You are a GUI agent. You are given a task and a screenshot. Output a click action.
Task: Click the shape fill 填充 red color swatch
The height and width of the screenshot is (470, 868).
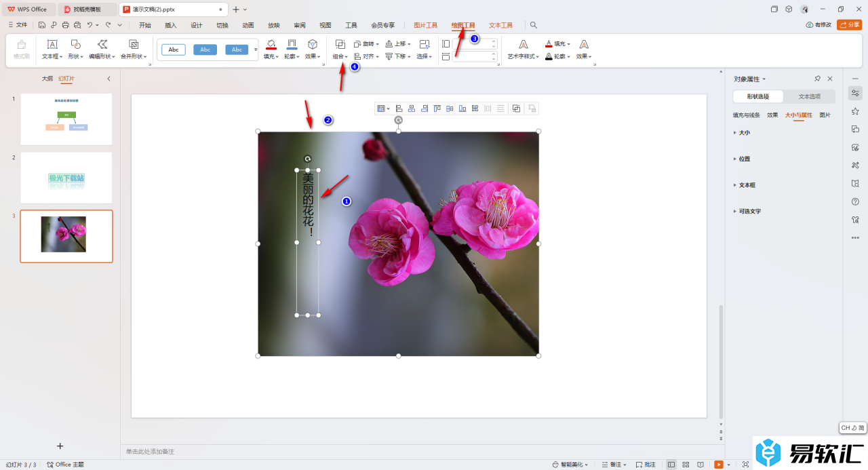click(x=271, y=45)
